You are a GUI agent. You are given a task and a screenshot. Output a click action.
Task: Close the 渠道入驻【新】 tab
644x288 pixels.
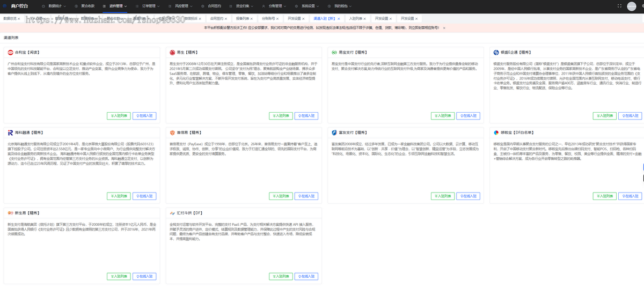coord(338,18)
